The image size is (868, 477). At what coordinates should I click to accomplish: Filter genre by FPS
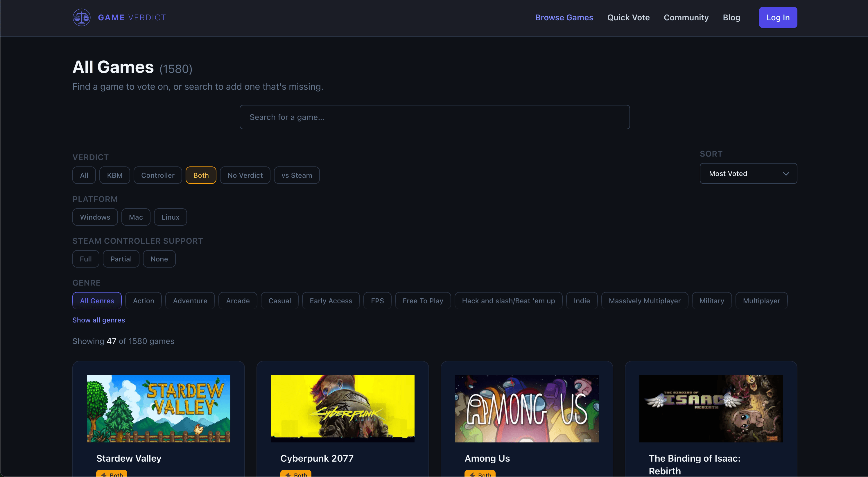coord(377,300)
